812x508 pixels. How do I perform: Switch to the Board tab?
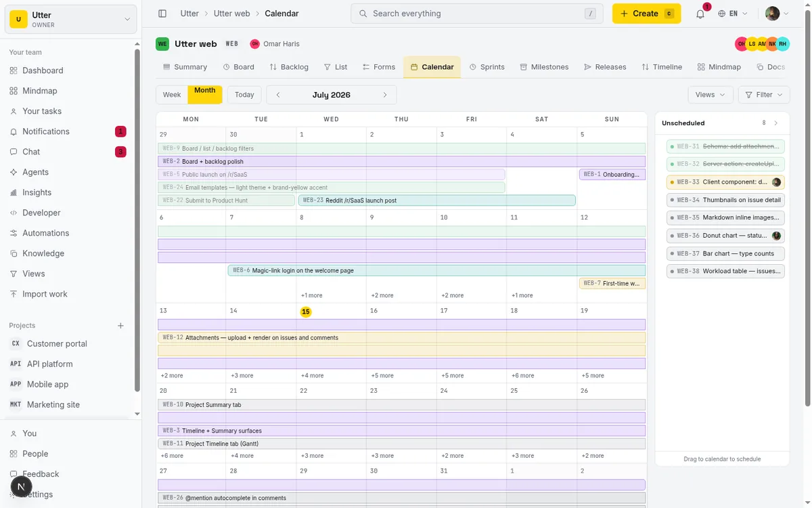(238, 67)
